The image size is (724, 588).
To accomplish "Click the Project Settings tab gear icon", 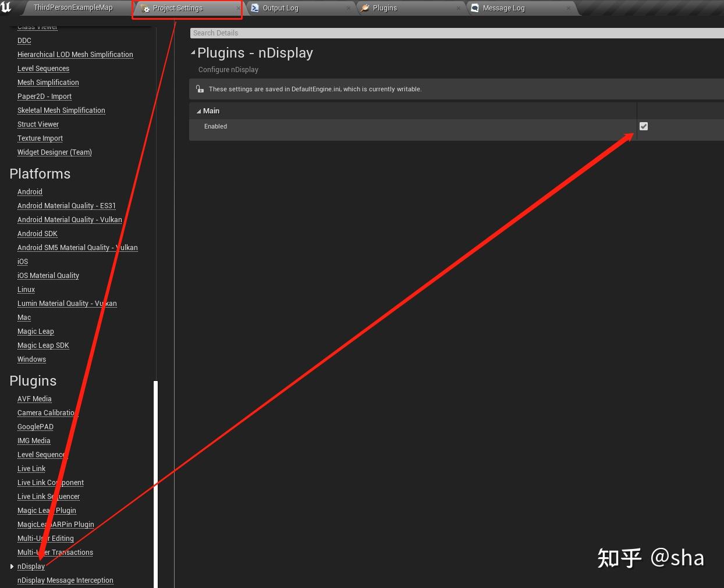I will tap(145, 8).
